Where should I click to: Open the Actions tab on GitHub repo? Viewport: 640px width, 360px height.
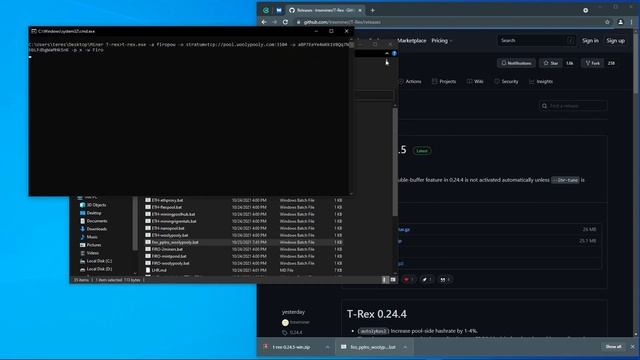tap(410, 82)
